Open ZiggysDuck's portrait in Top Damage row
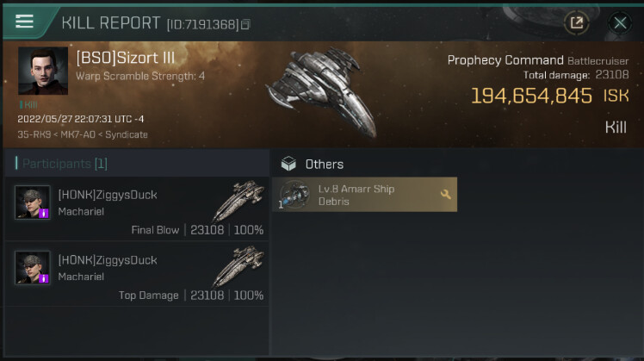 (x=32, y=268)
